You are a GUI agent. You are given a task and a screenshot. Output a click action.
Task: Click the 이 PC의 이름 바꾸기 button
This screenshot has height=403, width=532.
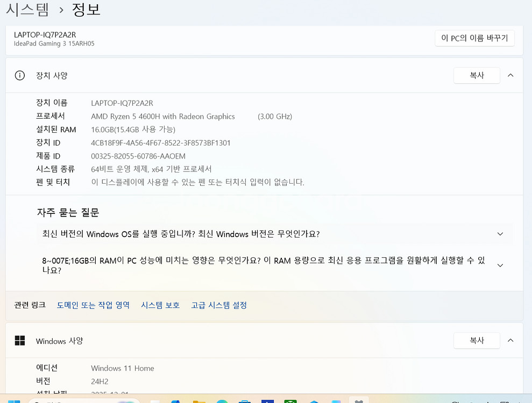pyautogui.click(x=474, y=38)
